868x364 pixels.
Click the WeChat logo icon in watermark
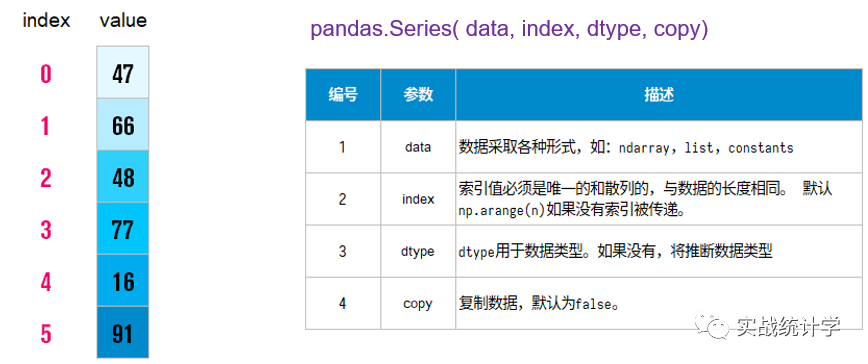click(x=713, y=327)
